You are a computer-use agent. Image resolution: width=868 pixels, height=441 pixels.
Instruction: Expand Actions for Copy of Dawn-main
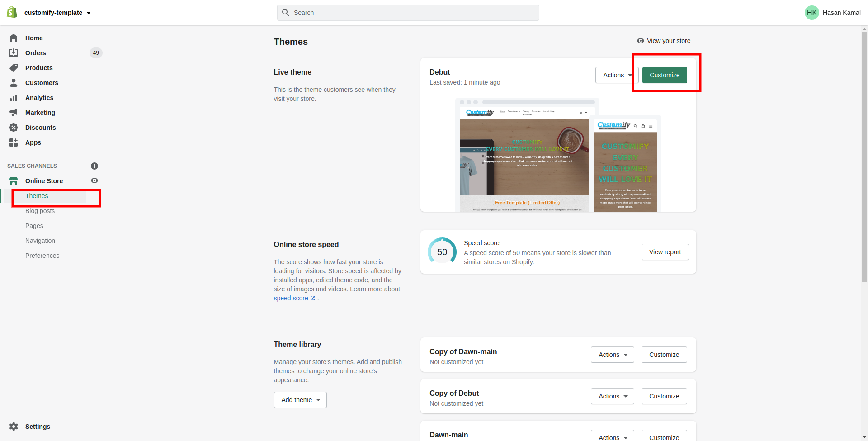(613, 355)
